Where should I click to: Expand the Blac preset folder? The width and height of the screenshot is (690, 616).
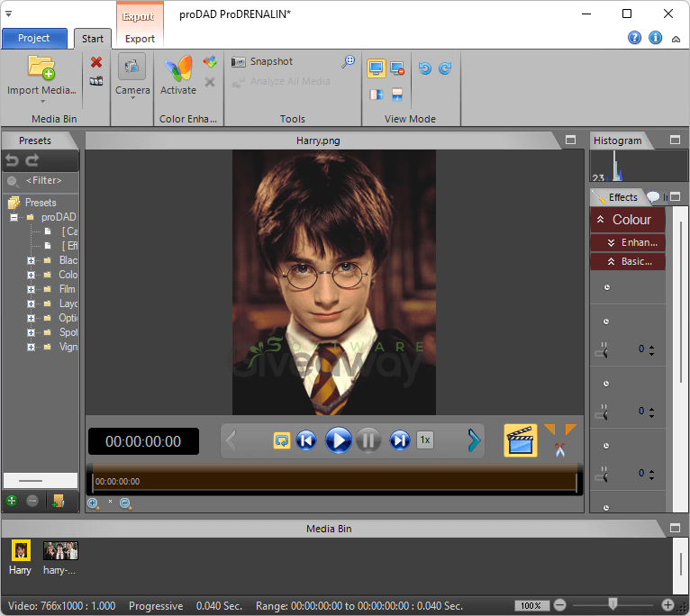pos(31,260)
